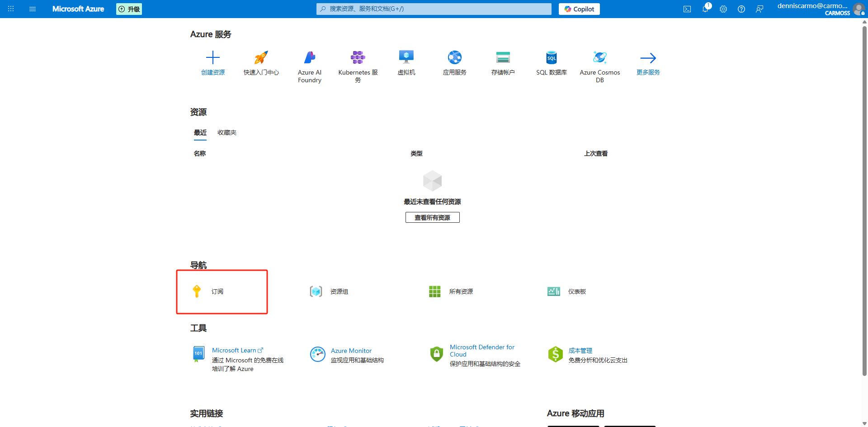The height and width of the screenshot is (427, 868).
Task: Open the 虚拟机 service icon
Action: [x=406, y=58]
